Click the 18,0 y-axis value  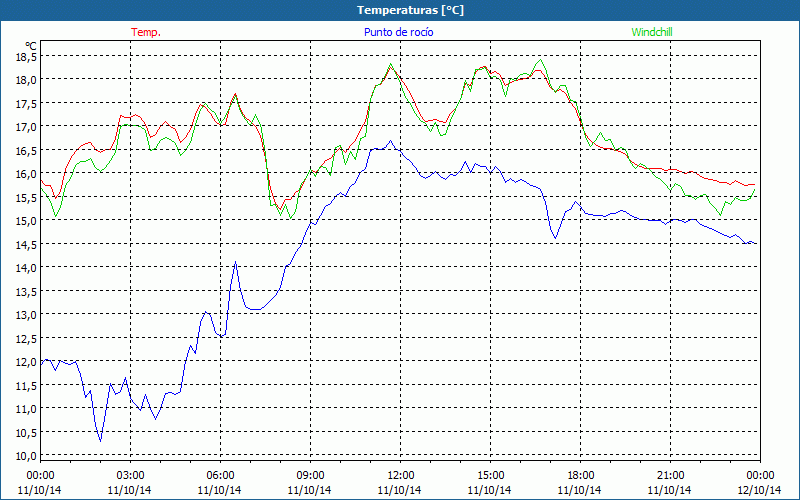[26, 80]
